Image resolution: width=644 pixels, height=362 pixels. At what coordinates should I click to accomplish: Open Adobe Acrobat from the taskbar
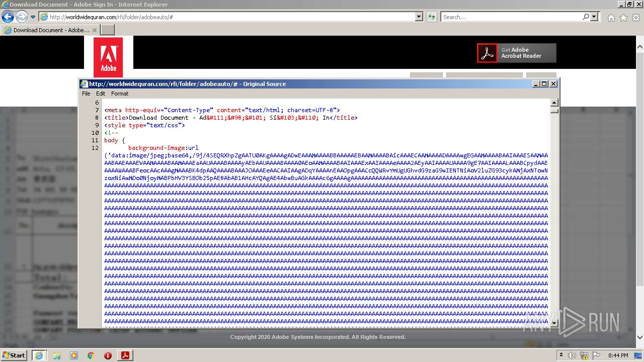pyautogui.click(x=125, y=355)
